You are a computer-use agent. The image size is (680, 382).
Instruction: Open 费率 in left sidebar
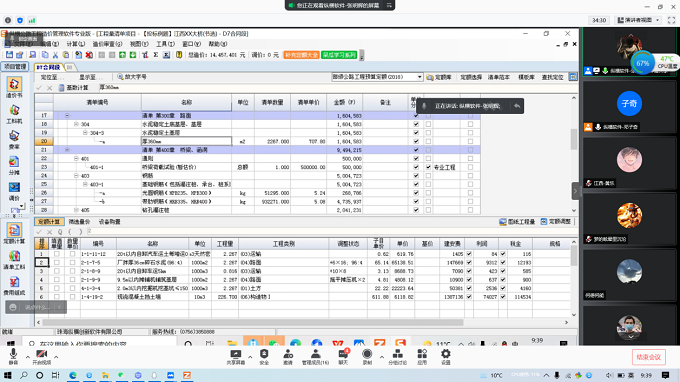click(x=14, y=140)
